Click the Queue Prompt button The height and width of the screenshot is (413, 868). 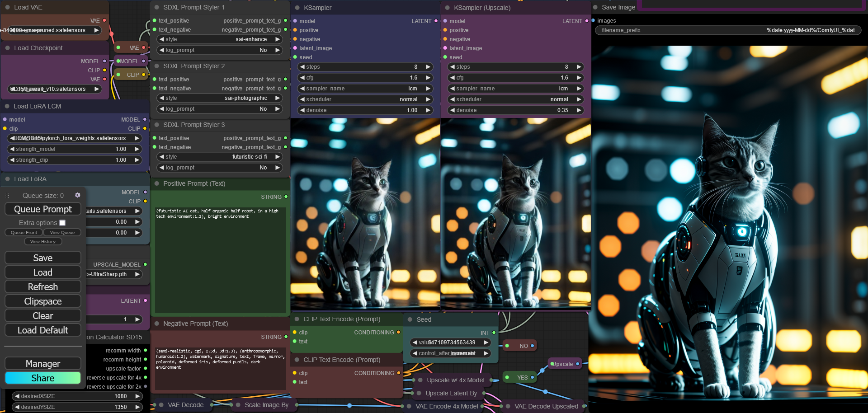coord(43,209)
